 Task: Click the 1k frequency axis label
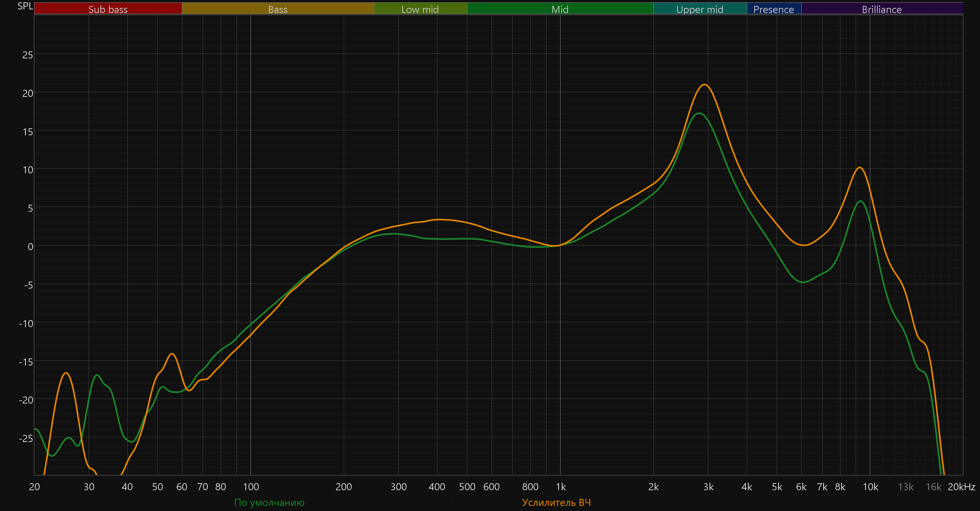(561, 487)
